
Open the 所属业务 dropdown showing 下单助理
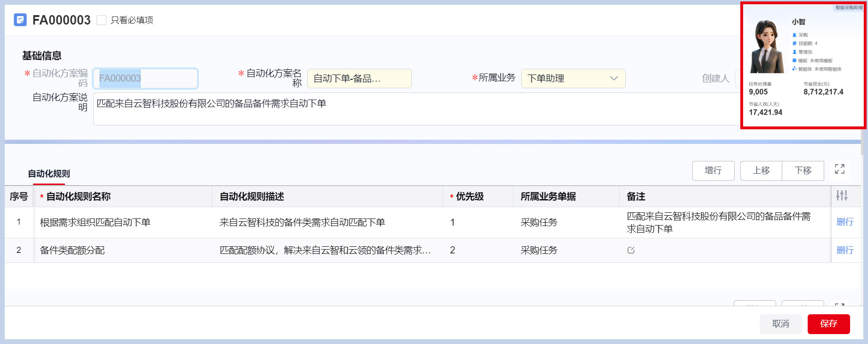pos(573,78)
